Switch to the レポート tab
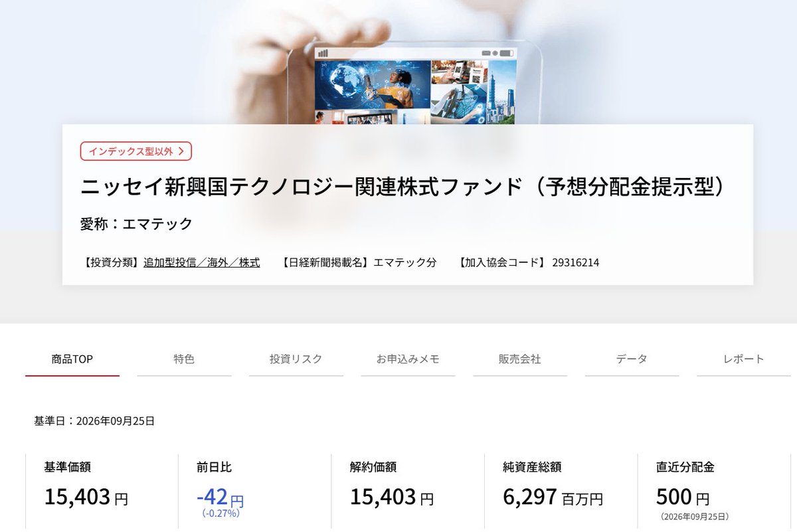 [744, 359]
